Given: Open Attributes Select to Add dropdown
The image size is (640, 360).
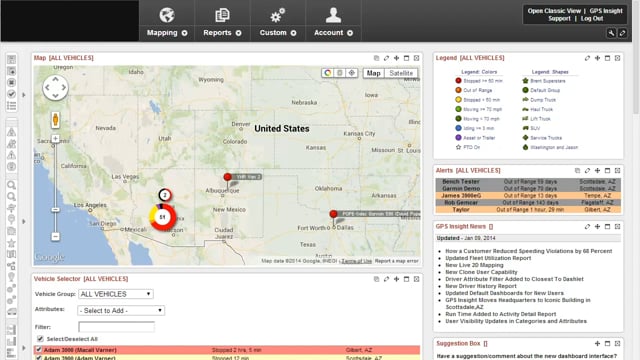Looking at the screenshot, I should [121, 311].
